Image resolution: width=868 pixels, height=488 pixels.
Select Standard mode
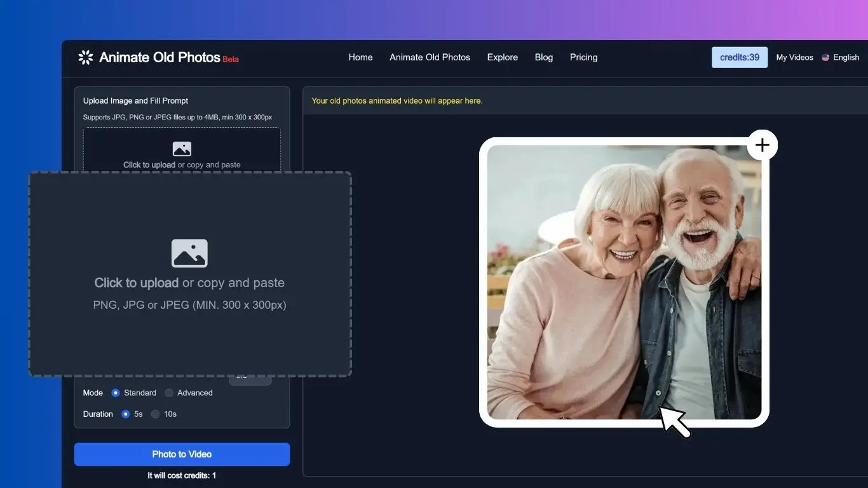pyautogui.click(x=116, y=393)
